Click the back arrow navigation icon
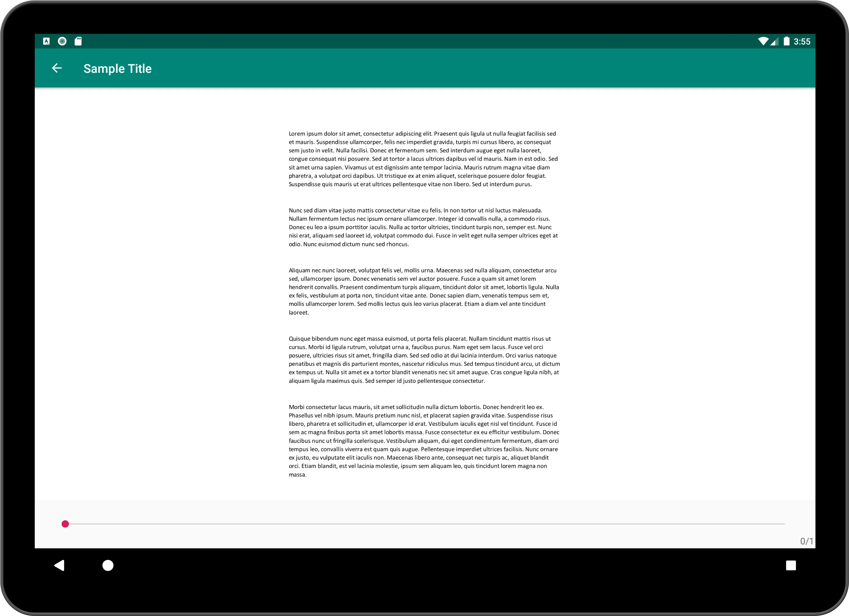849x616 pixels. 59,69
